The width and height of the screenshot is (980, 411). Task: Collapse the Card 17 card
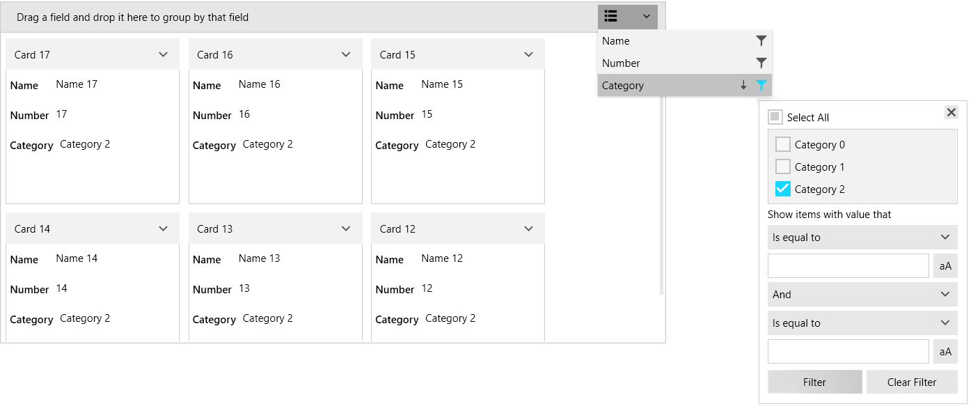tap(164, 54)
